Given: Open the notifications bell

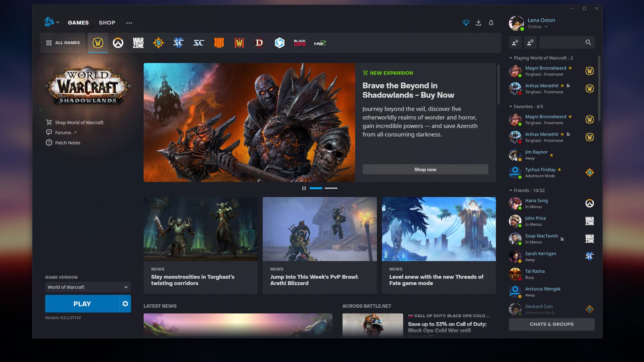Looking at the screenshot, I should pos(491,23).
